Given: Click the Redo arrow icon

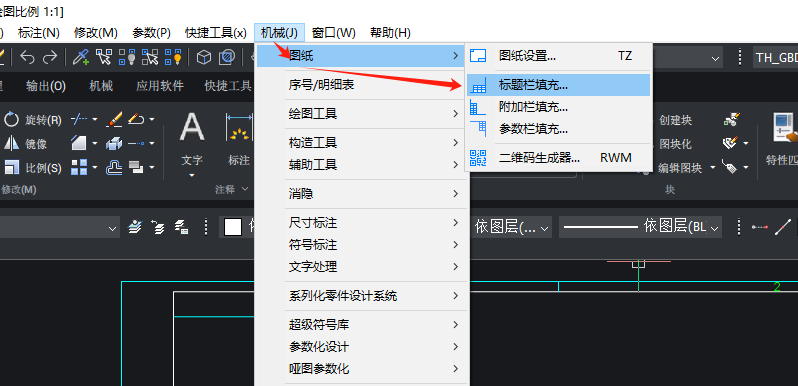Looking at the screenshot, I should pos(50,58).
